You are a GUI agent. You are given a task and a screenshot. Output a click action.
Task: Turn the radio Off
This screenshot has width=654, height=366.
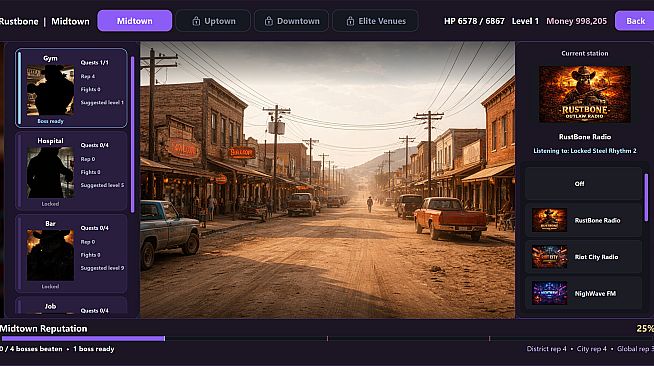pyautogui.click(x=583, y=184)
